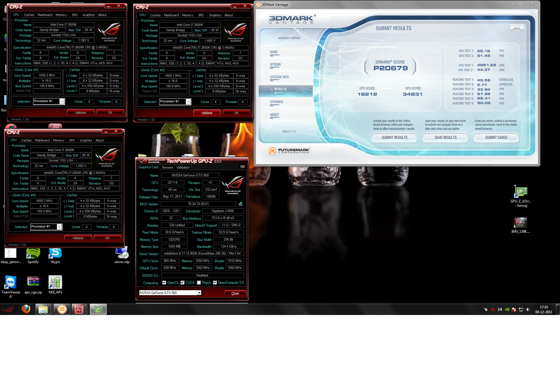Screen dimensions: 560x392
Task: Open the Spotify desktop shortcut
Action: (x=33, y=256)
